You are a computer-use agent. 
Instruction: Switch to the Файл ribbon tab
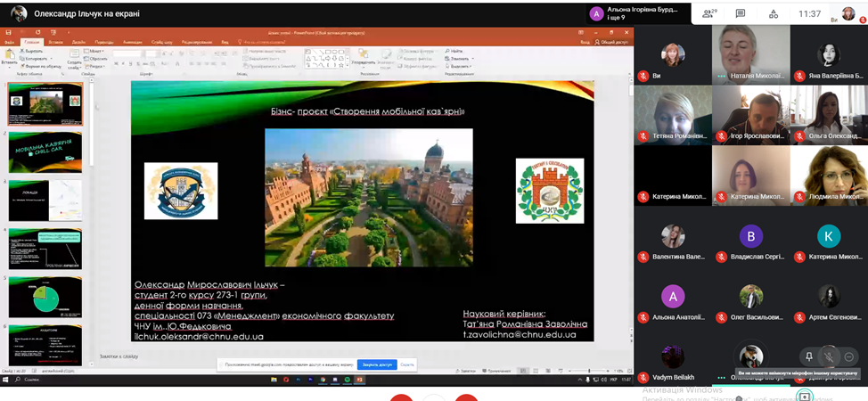tap(10, 42)
